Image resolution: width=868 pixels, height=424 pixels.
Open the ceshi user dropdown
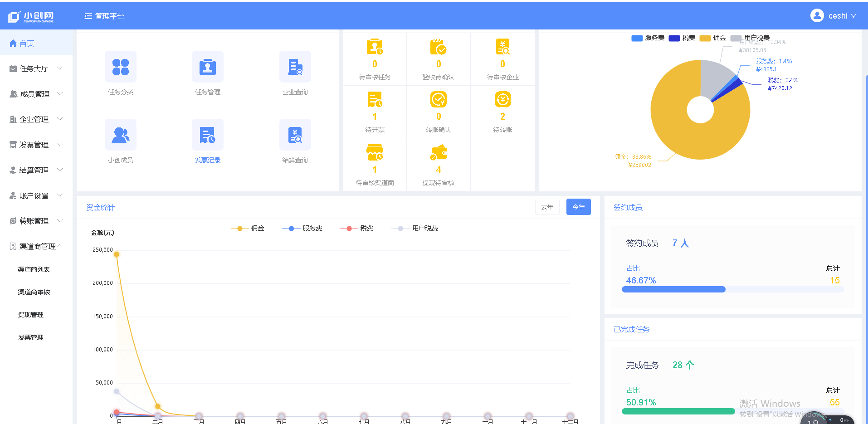[833, 16]
